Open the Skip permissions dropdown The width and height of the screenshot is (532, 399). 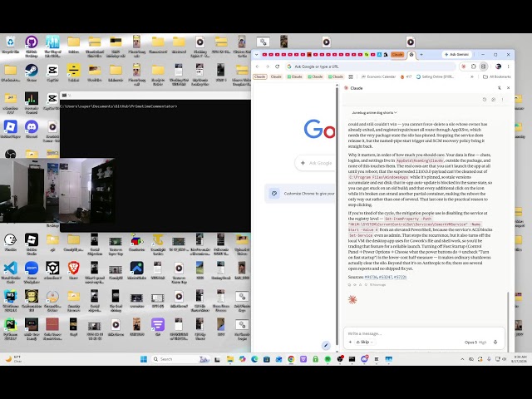pos(364,342)
